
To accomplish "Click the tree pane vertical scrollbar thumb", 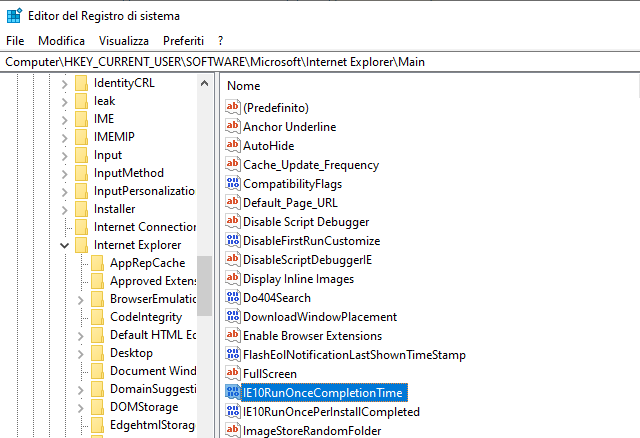I will click(204, 286).
